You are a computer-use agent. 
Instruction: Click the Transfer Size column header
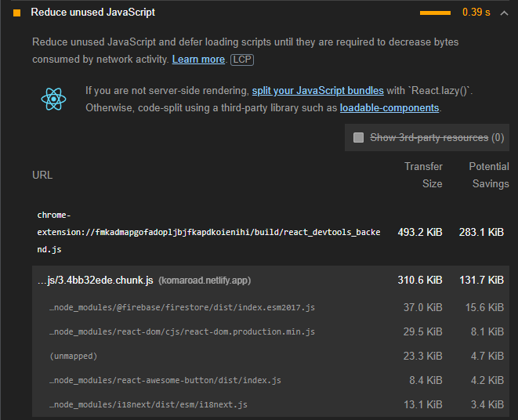point(423,176)
